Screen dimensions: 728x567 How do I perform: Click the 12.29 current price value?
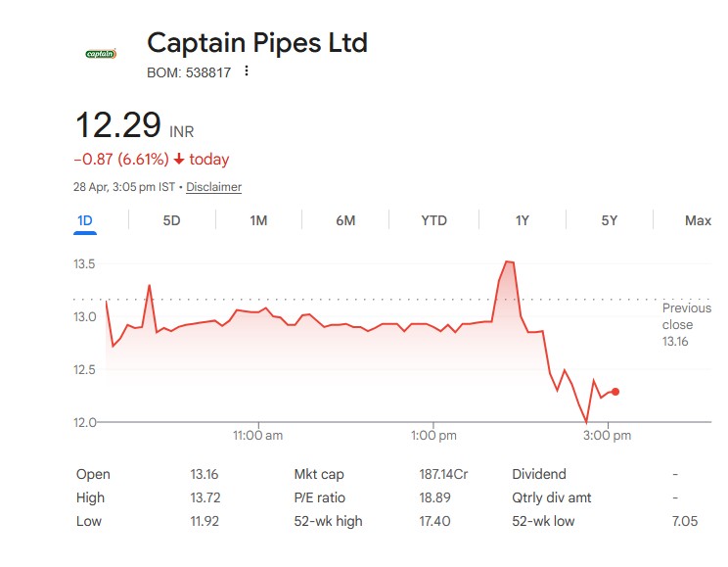tap(118, 126)
